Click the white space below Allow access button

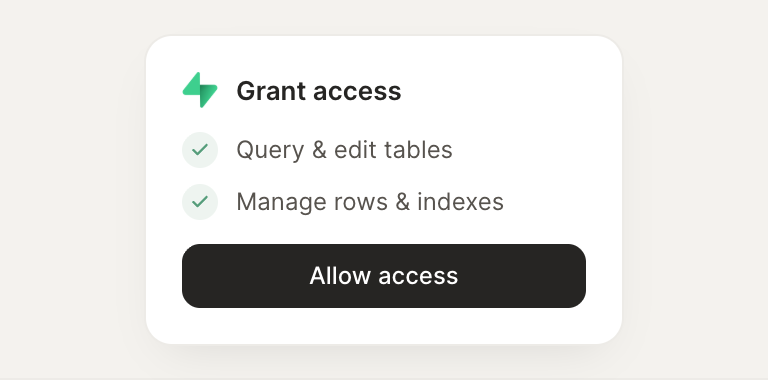pos(384,326)
